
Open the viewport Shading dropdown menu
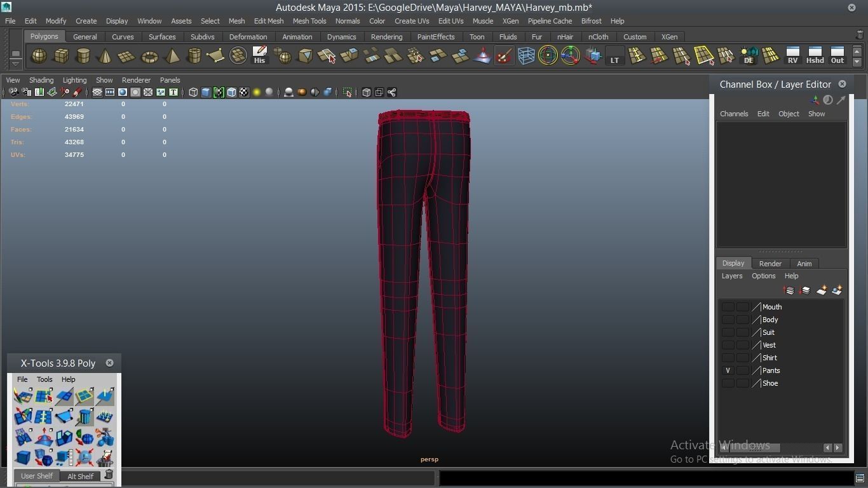[x=41, y=80]
